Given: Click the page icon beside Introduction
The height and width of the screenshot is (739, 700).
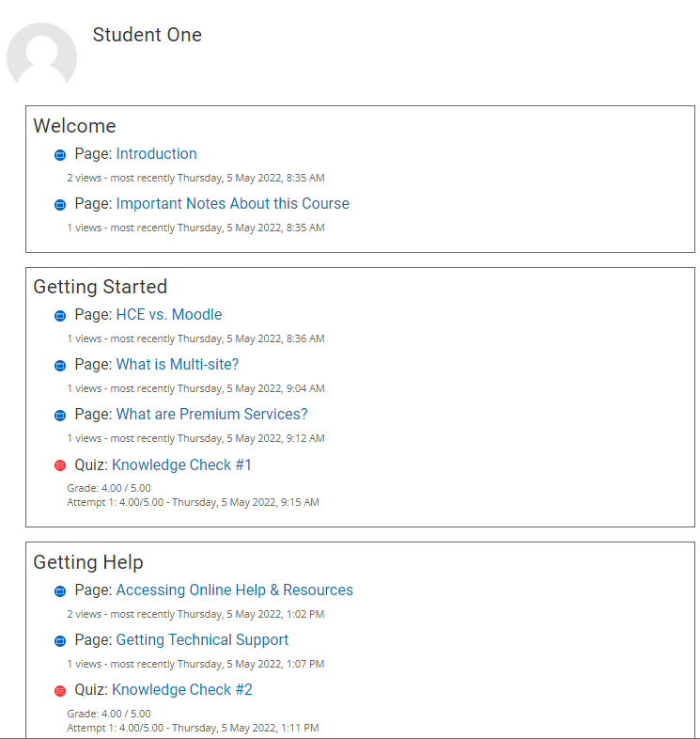Looking at the screenshot, I should [60, 155].
